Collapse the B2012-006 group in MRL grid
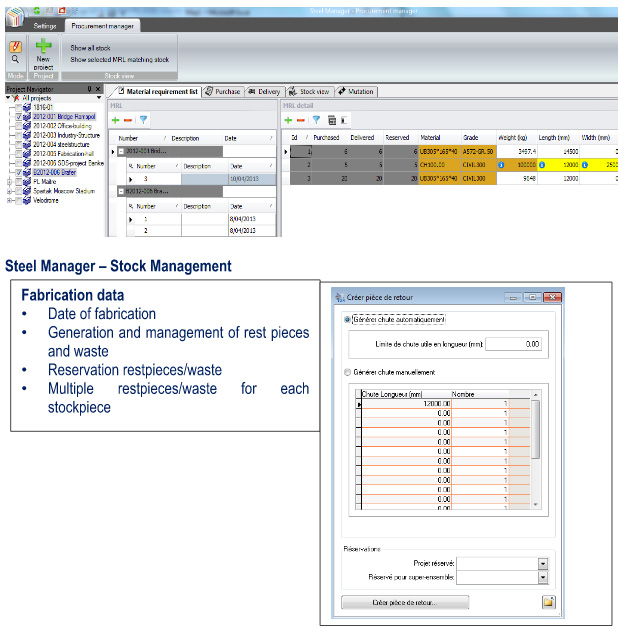Viewport: 618px width, 633px height. pos(121,191)
